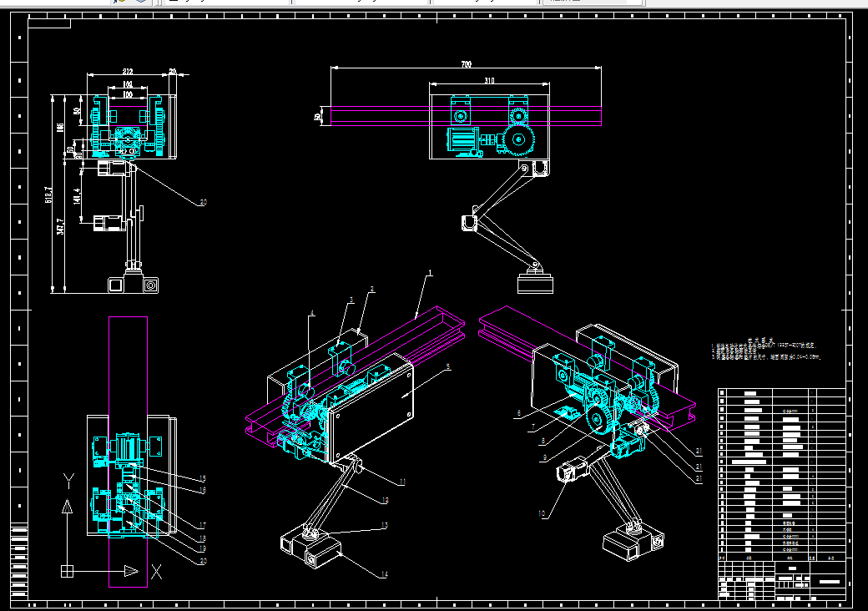Pick part balloon number 5
The image size is (868, 611).
448,366
